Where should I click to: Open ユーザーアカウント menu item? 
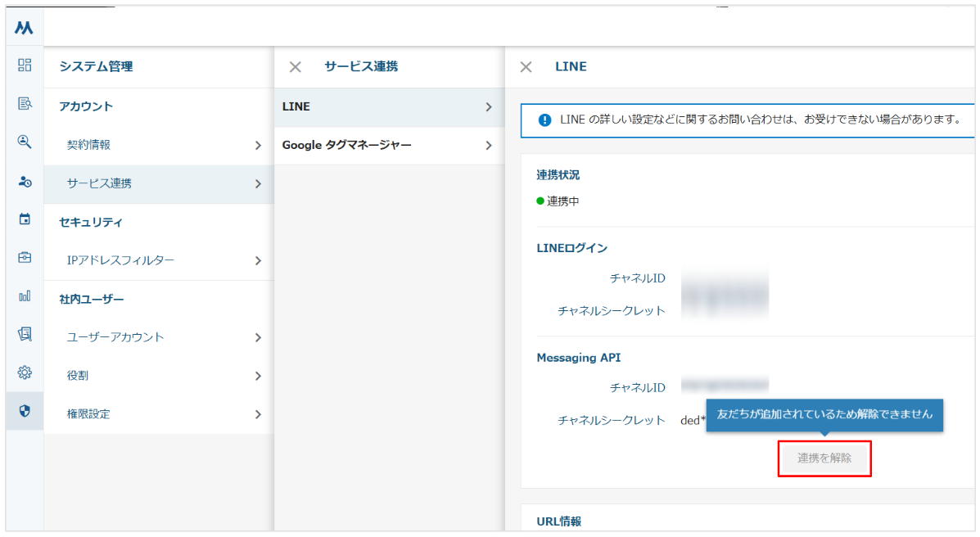click(158, 336)
